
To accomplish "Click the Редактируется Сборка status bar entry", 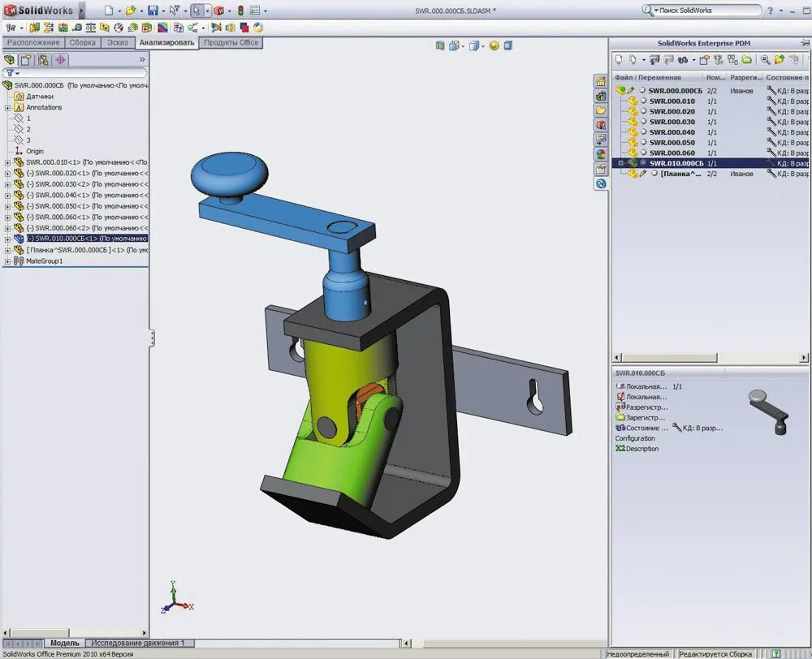I will [715, 654].
